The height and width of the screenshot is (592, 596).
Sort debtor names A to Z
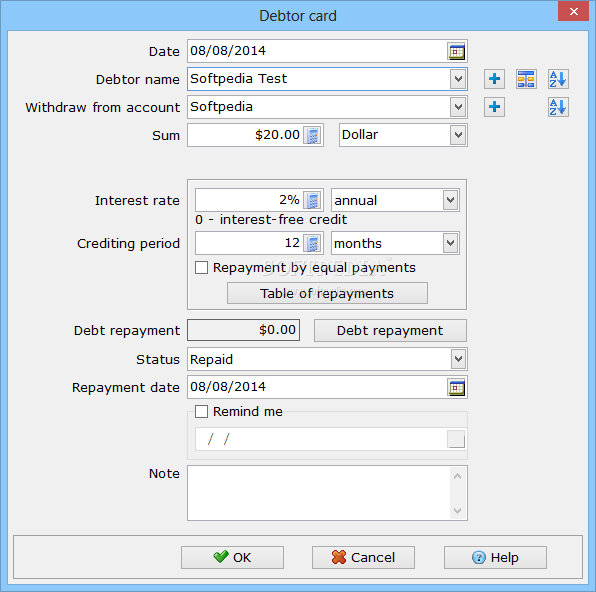coord(558,79)
